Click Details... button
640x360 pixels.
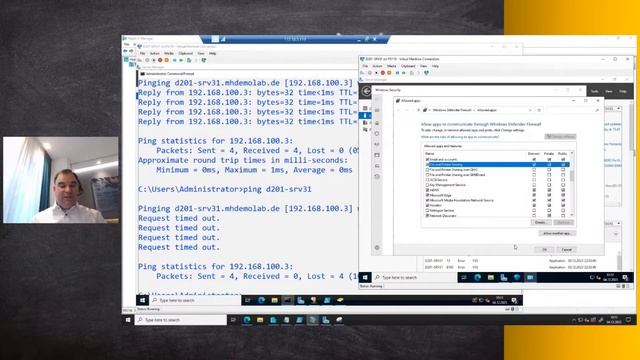coord(540,222)
